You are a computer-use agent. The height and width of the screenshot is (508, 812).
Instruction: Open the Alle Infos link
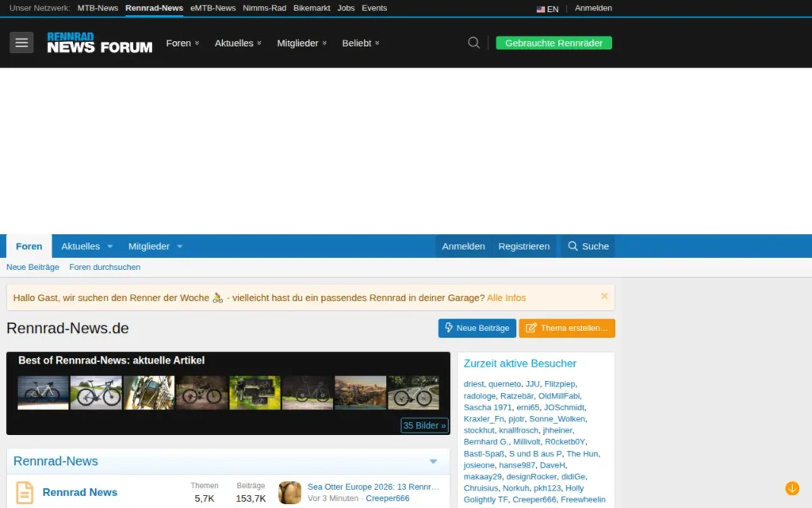(507, 298)
